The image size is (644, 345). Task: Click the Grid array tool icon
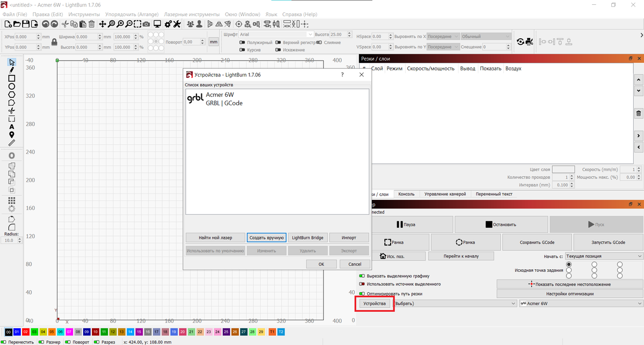[x=11, y=200]
